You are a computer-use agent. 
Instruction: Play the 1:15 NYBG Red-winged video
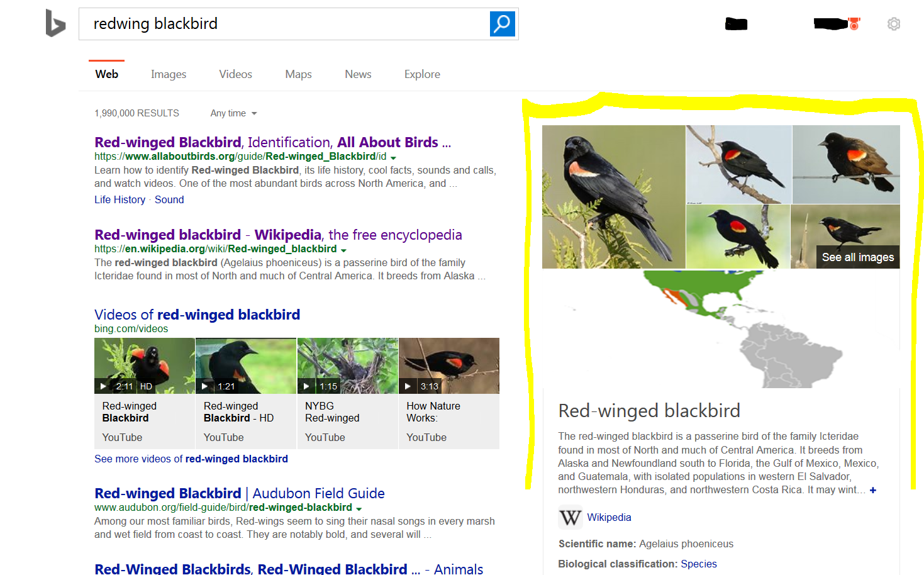coord(348,366)
